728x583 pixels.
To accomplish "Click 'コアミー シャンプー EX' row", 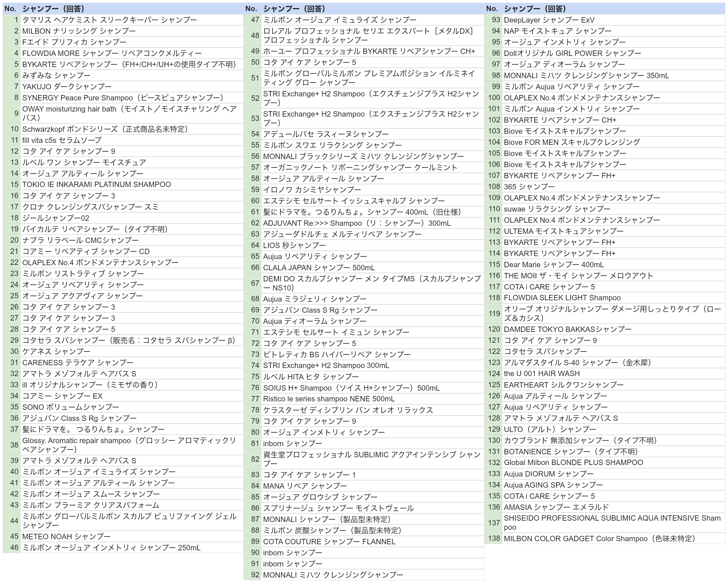I will (x=132, y=396).
